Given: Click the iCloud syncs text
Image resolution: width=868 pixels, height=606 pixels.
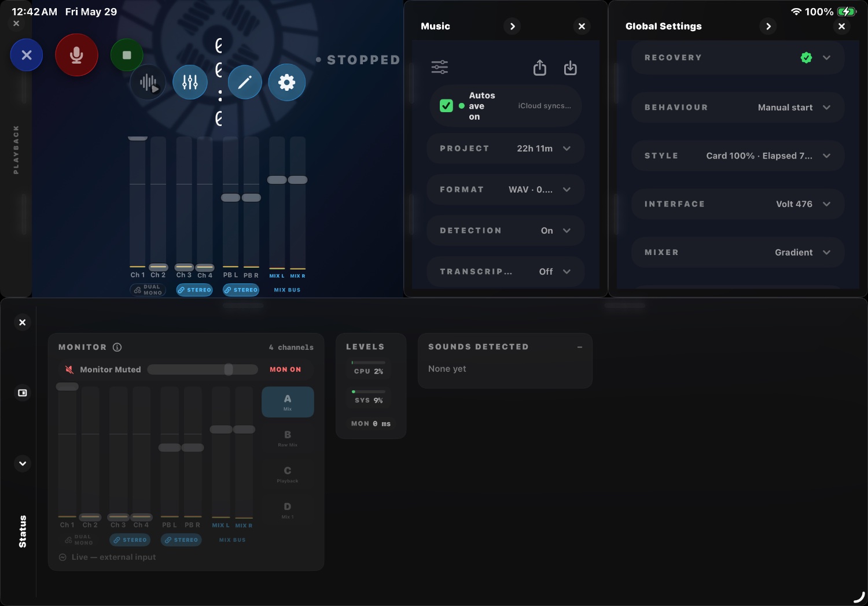Looking at the screenshot, I should tap(545, 106).
